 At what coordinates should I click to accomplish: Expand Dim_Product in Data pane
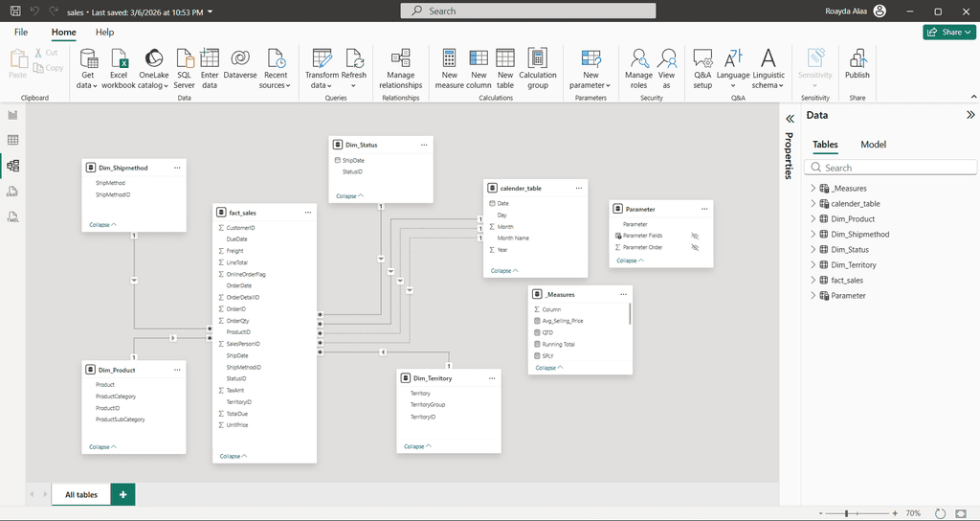[813, 219]
